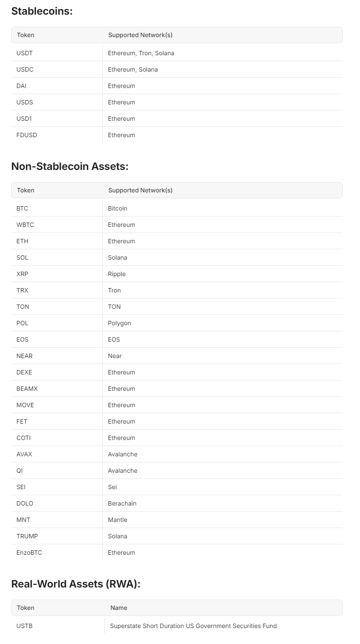360x644 pixels.
Task: Click the USDC row's Ethereum, Solana cell
Action: (x=222, y=69)
